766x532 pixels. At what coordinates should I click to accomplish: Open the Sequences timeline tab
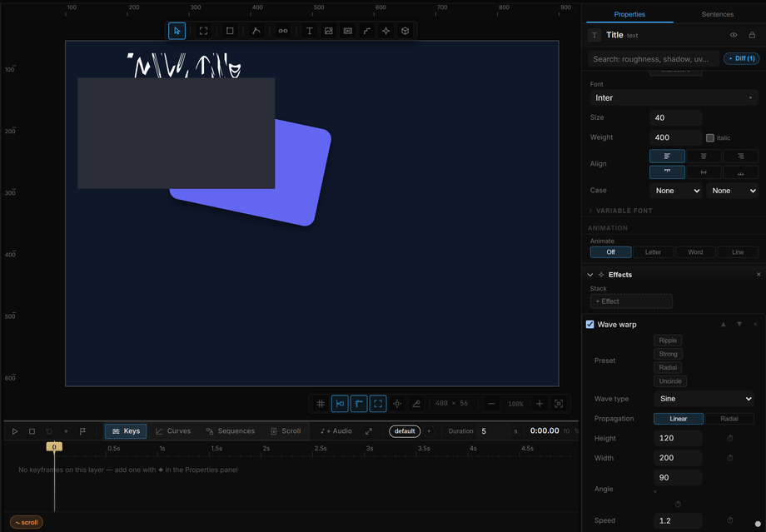click(230, 431)
